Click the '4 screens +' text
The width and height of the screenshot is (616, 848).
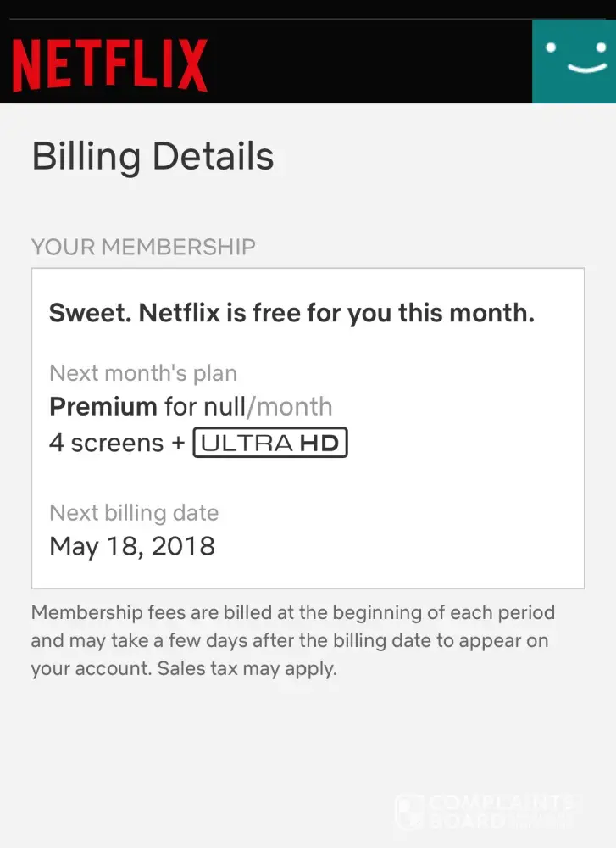(x=117, y=443)
